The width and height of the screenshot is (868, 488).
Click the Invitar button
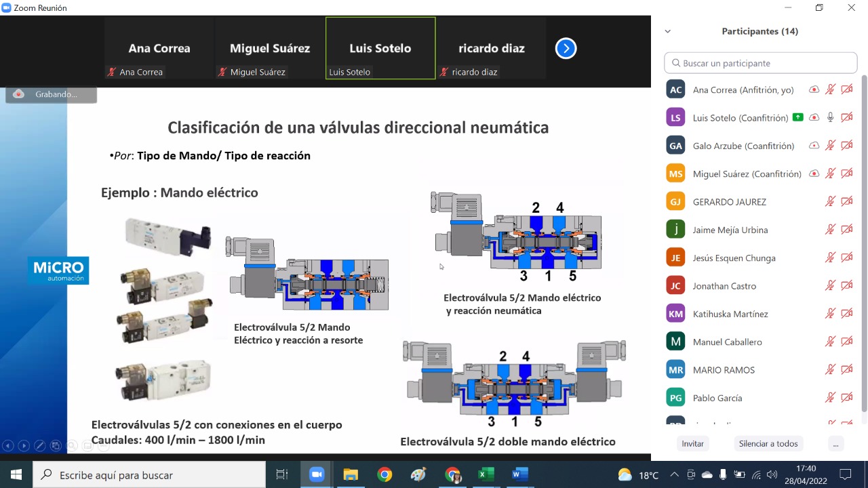[x=692, y=444]
